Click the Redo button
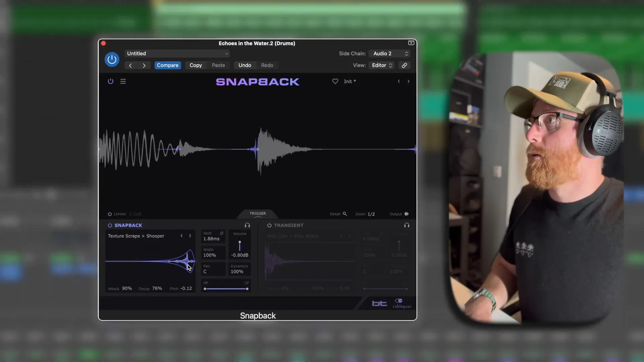 [x=267, y=65]
